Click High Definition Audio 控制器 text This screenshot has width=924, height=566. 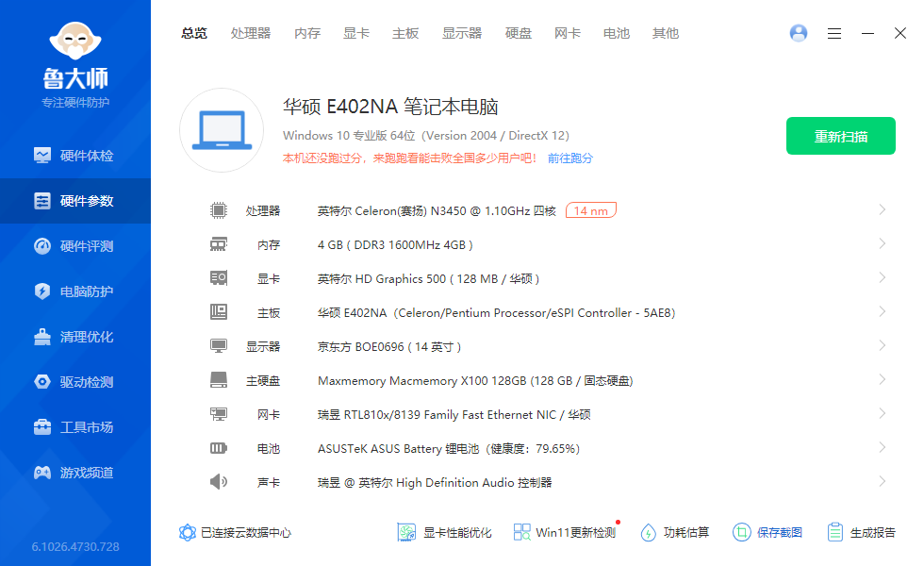(x=435, y=483)
